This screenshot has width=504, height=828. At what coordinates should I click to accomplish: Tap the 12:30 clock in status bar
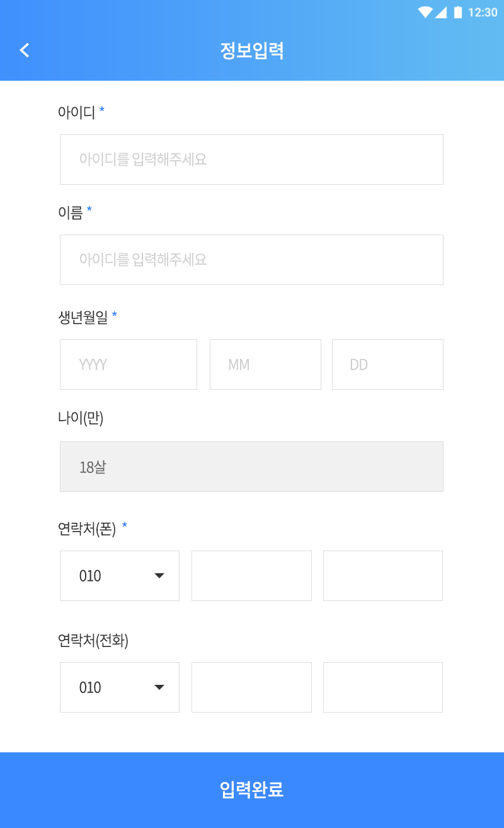point(483,12)
